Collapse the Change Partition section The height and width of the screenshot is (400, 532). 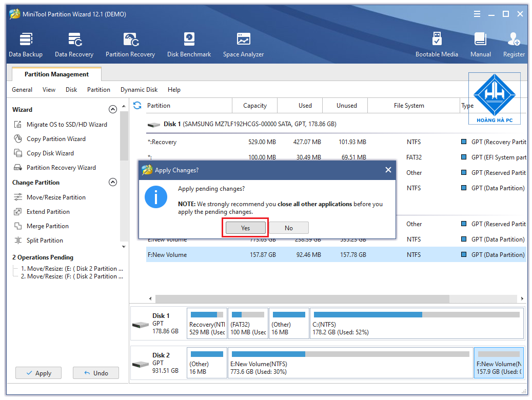[113, 182]
